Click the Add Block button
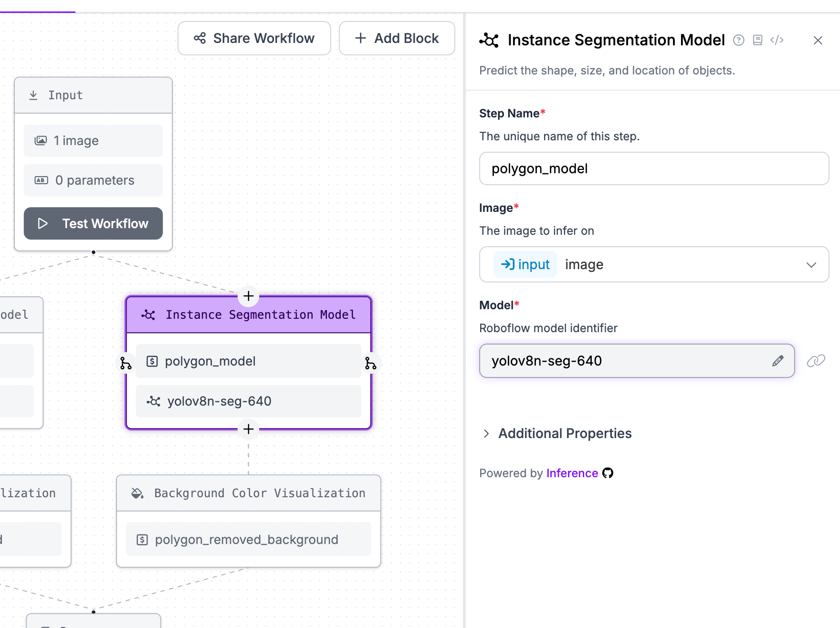840x628 pixels. [x=397, y=38]
